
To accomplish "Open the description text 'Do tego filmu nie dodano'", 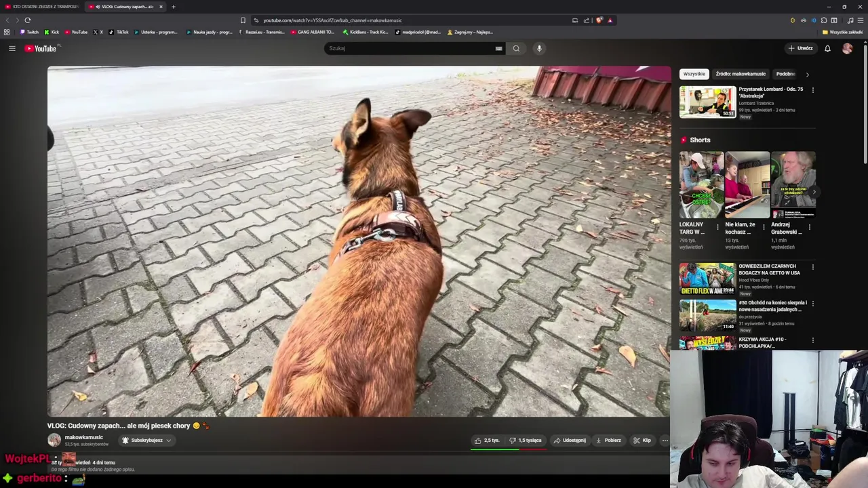I will (93, 470).
